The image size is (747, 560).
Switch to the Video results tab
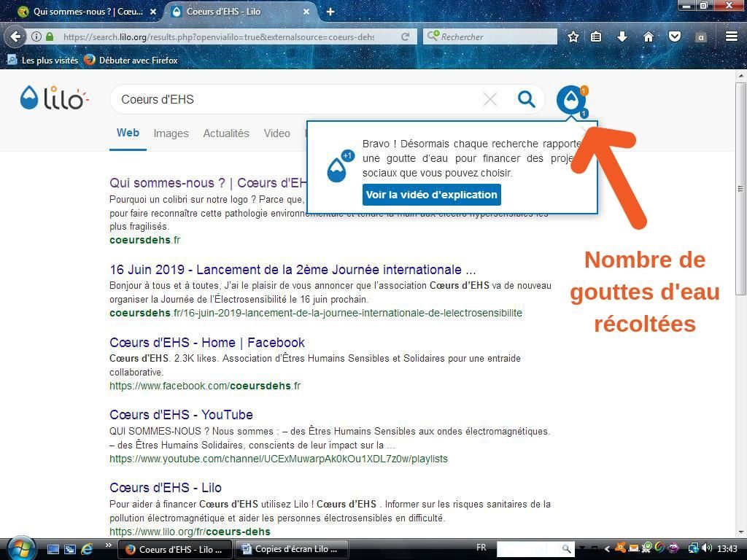[x=276, y=133]
